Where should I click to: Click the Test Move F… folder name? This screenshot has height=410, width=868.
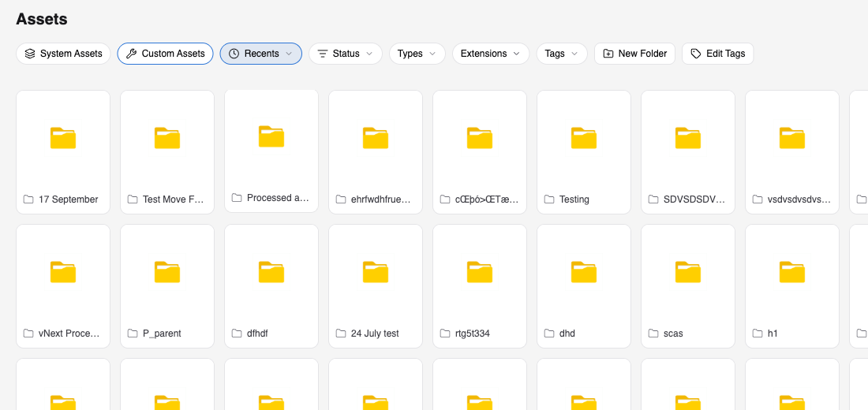174,199
